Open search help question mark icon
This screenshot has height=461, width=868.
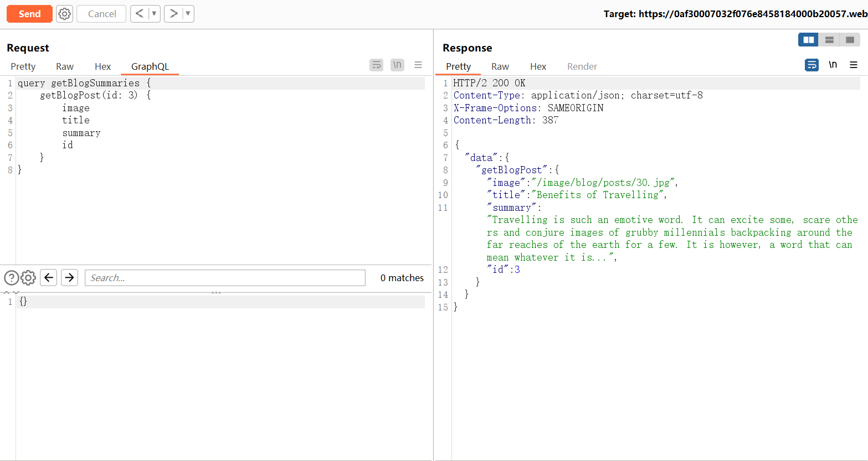coord(11,278)
